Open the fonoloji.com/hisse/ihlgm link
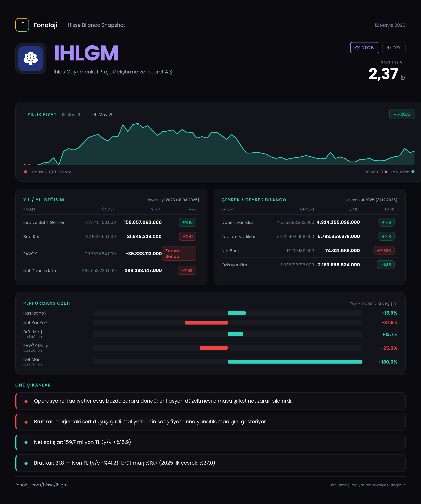 (42, 485)
